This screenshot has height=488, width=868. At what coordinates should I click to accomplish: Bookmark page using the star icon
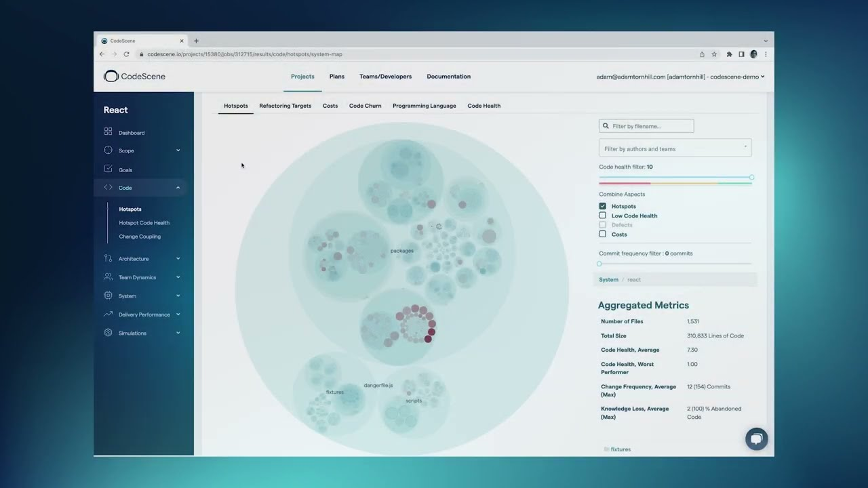714,54
